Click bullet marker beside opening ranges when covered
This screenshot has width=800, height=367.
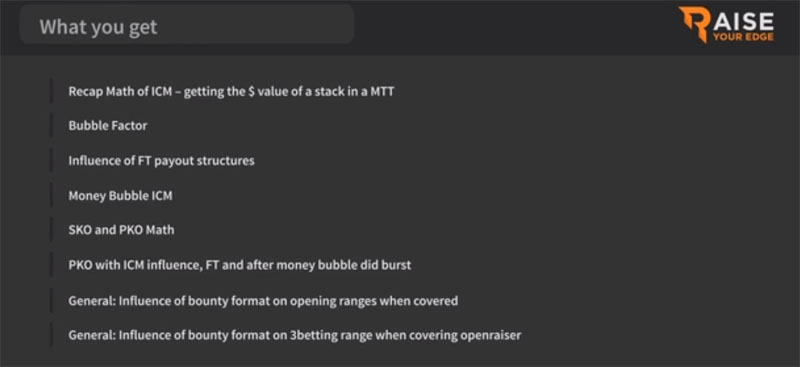click(x=51, y=300)
